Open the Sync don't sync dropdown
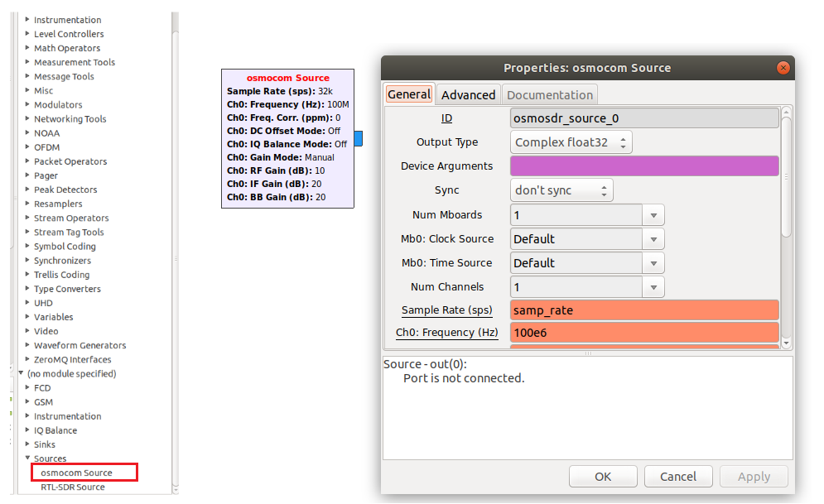824x504 pixels. point(561,190)
